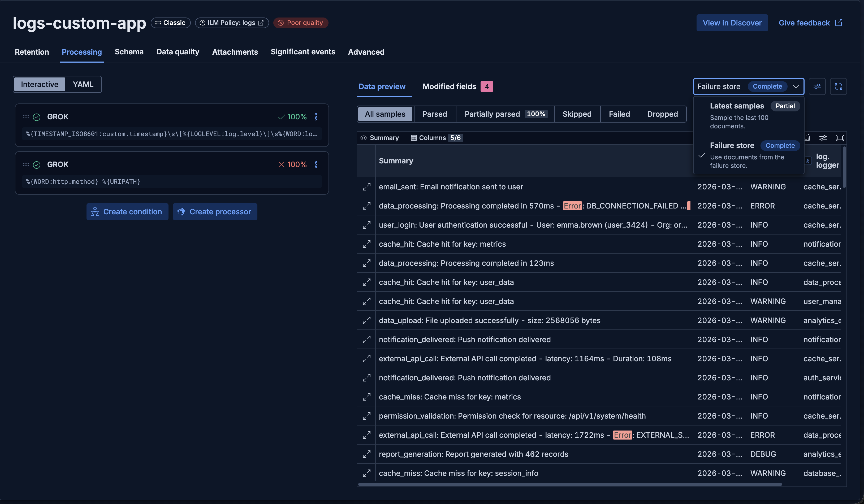Open actions menu for the first GROK processor
Screen dimensions: 864x504
click(x=316, y=117)
